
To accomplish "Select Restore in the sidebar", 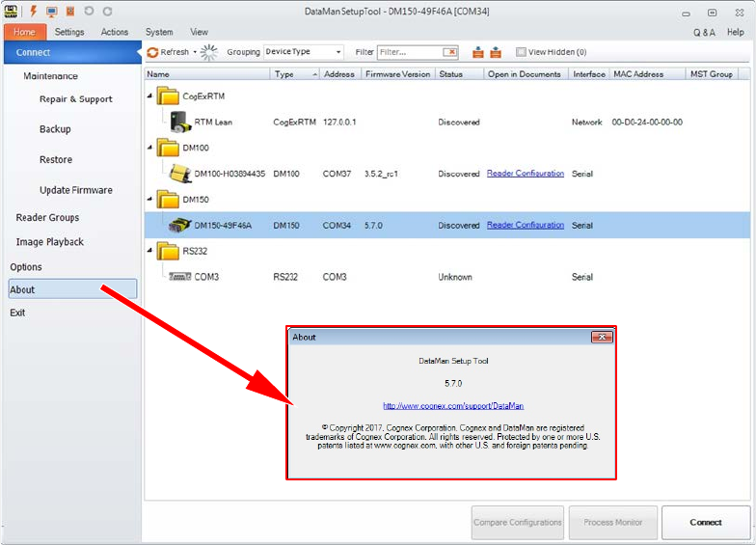I will [56, 159].
